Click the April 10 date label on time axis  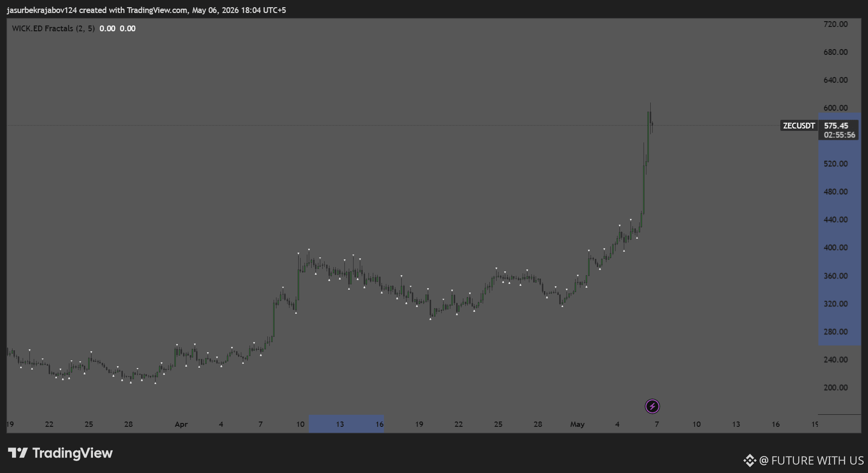pos(300,424)
